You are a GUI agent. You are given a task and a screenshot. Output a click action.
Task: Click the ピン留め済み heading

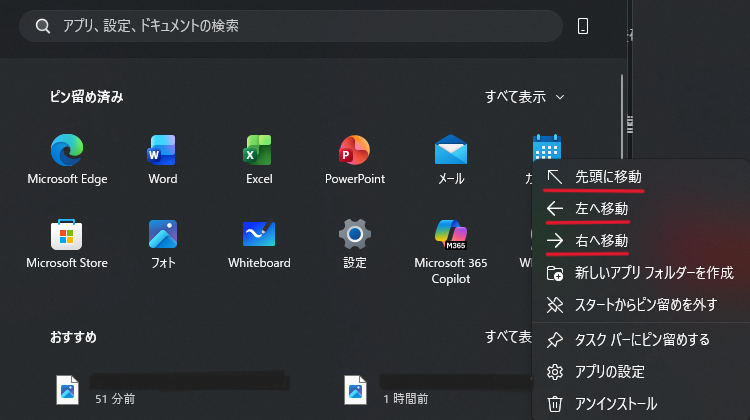click(x=87, y=97)
